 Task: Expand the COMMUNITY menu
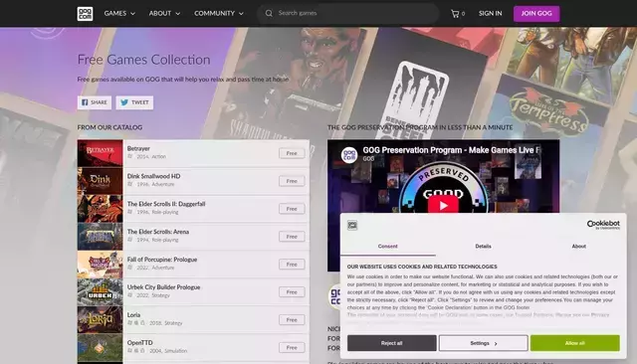coord(219,13)
